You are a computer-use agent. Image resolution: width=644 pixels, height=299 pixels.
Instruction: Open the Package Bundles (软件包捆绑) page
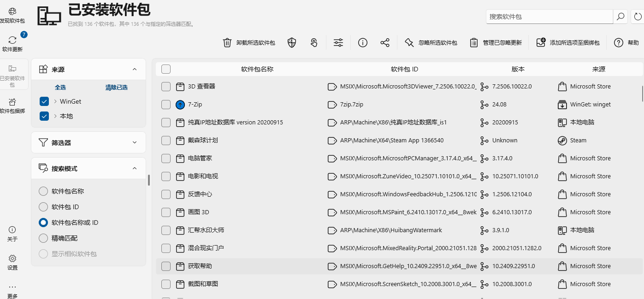pos(12,106)
